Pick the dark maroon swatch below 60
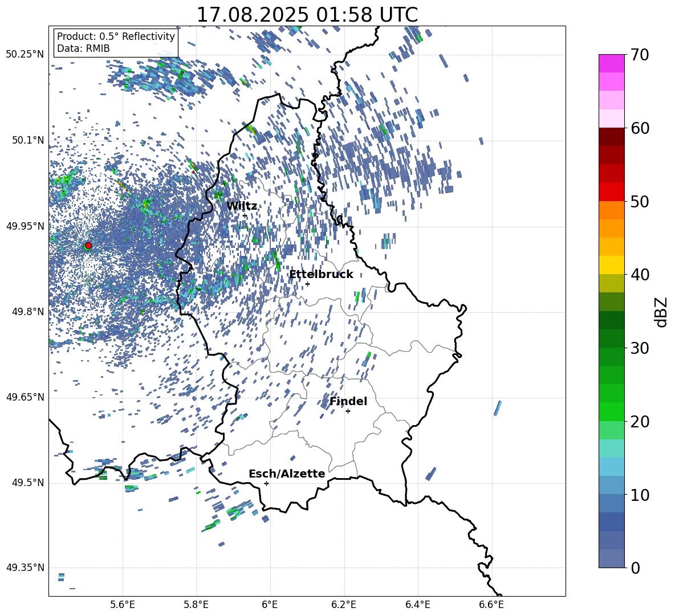Image resolution: width=675 pixels, height=616 pixels. click(611, 137)
